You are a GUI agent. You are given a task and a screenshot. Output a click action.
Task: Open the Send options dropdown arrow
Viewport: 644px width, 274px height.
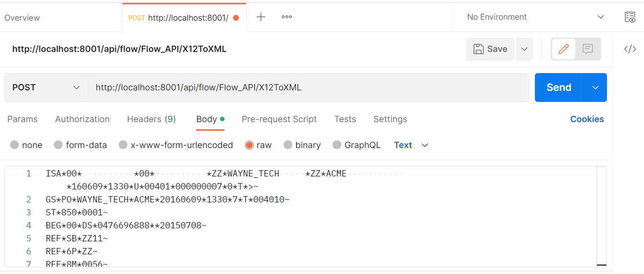595,87
